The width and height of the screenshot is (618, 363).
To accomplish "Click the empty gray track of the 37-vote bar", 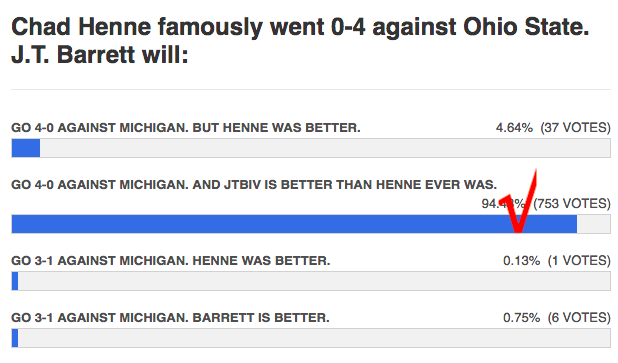I will click(x=325, y=148).
